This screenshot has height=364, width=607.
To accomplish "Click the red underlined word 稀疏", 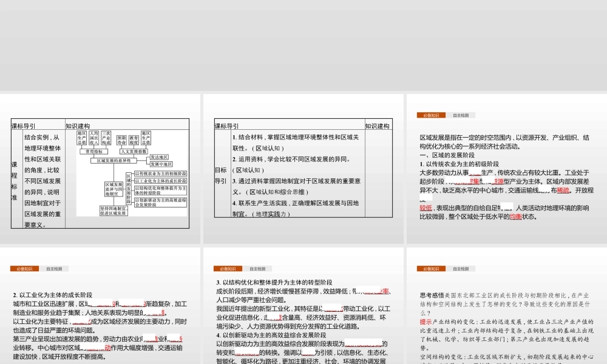I will click(564, 190).
